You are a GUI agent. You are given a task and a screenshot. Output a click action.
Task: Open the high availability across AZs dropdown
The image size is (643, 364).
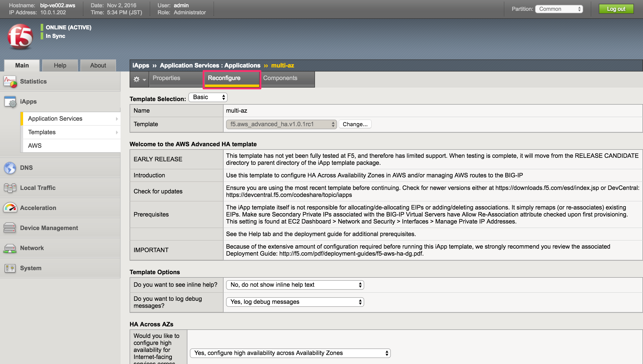(x=290, y=353)
